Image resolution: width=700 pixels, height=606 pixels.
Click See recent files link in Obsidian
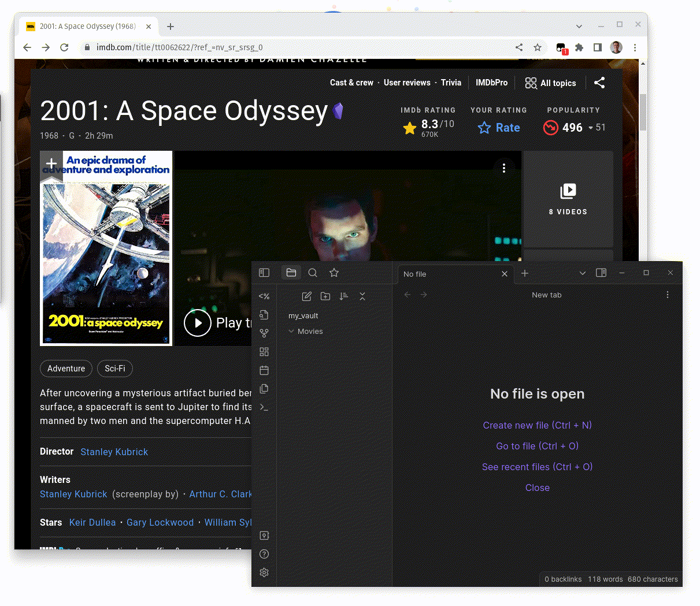538,467
